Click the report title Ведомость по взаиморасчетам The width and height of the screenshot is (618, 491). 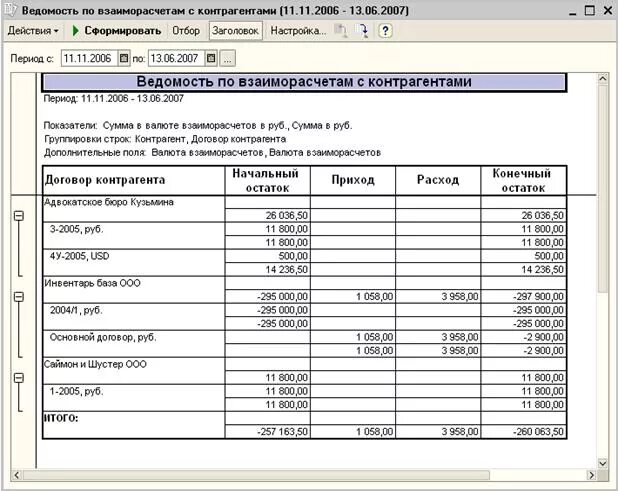click(304, 82)
